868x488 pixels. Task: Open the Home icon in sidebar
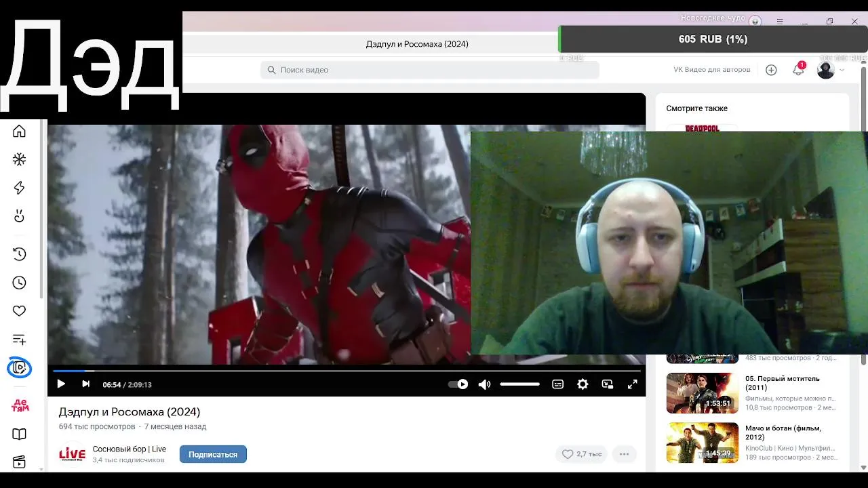[19, 131]
